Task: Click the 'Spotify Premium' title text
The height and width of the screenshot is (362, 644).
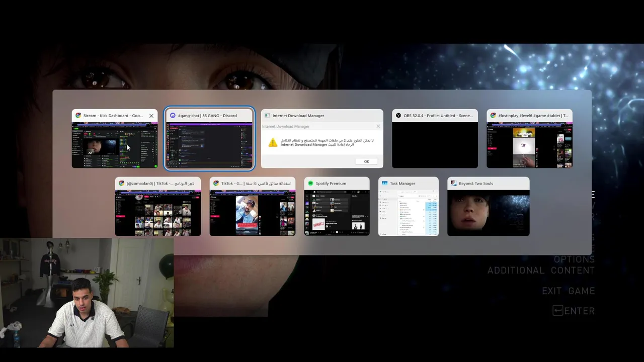Action: coord(331,184)
